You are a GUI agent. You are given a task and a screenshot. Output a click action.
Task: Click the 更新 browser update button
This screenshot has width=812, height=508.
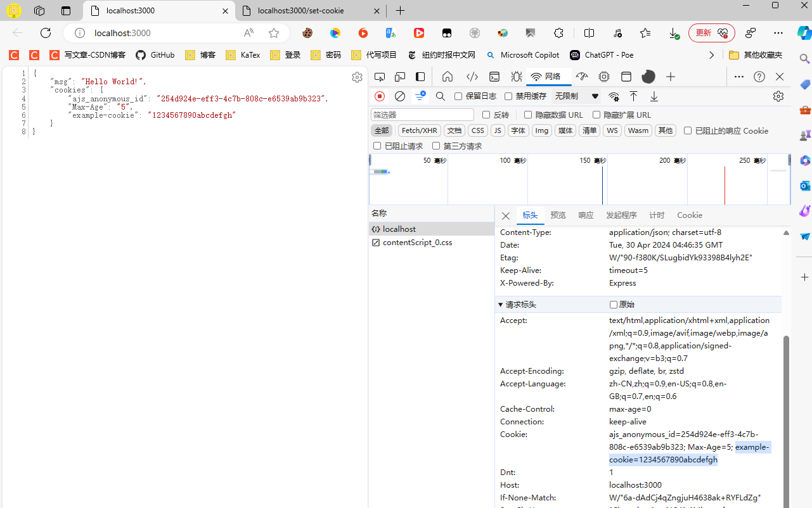711,33
